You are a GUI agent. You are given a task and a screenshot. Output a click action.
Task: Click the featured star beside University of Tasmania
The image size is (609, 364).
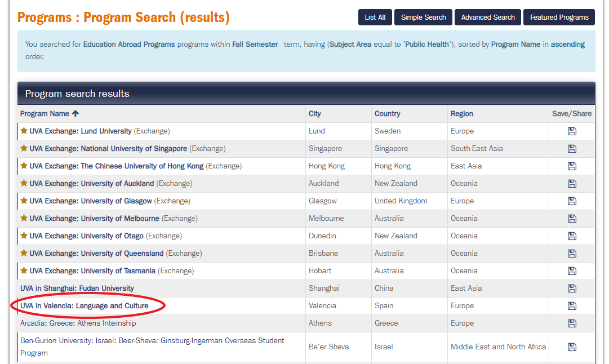[24, 270]
